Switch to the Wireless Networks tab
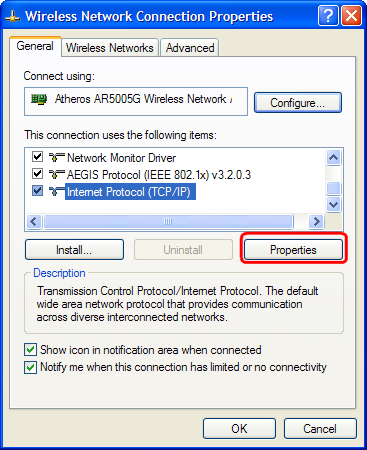Image resolution: width=367 pixels, height=450 pixels. (110, 48)
